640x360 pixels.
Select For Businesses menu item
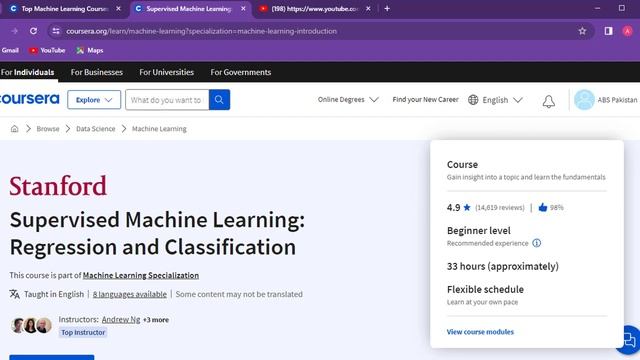(96, 72)
